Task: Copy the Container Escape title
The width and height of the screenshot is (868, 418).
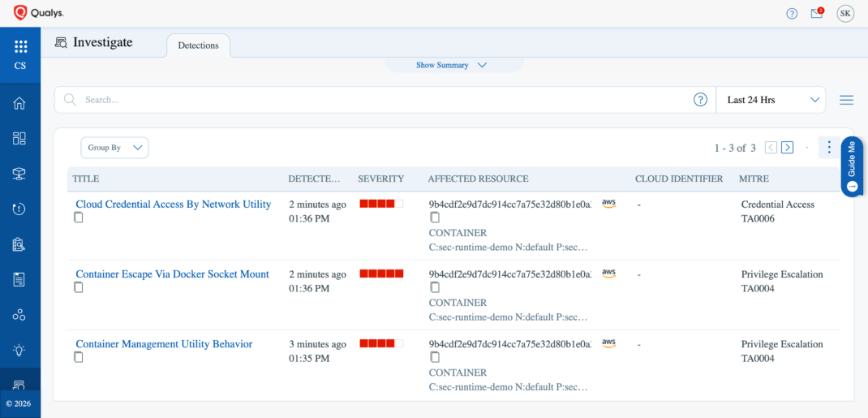Action: coord(79,287)
